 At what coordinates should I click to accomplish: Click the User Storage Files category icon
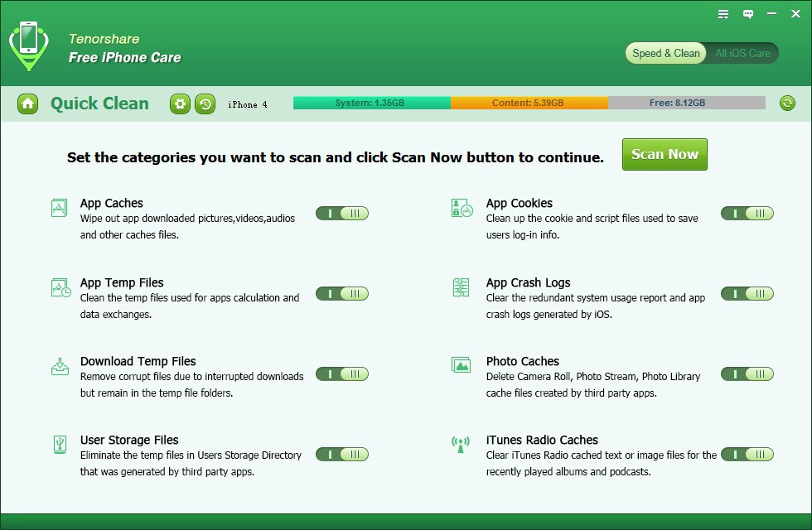tap(60, 445)
